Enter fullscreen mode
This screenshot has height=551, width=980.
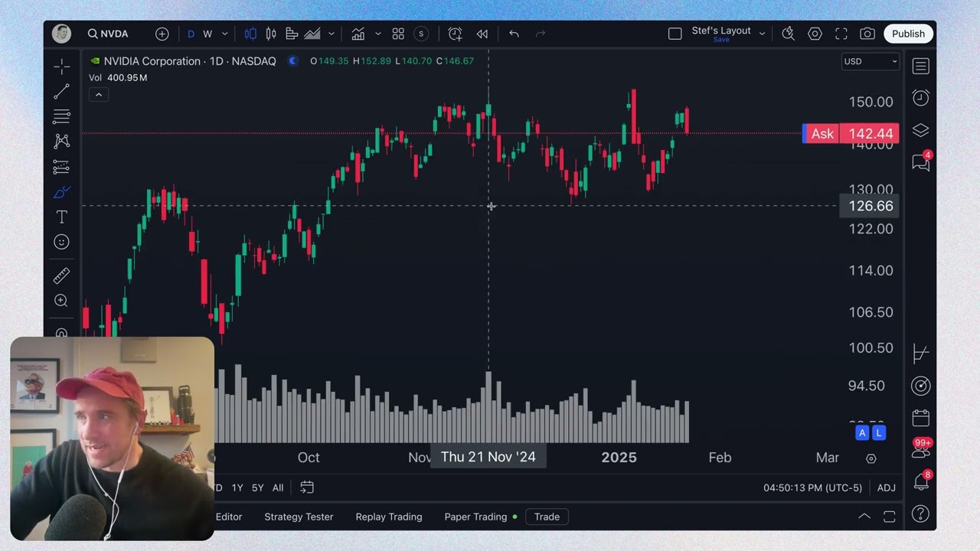point(841,34)
